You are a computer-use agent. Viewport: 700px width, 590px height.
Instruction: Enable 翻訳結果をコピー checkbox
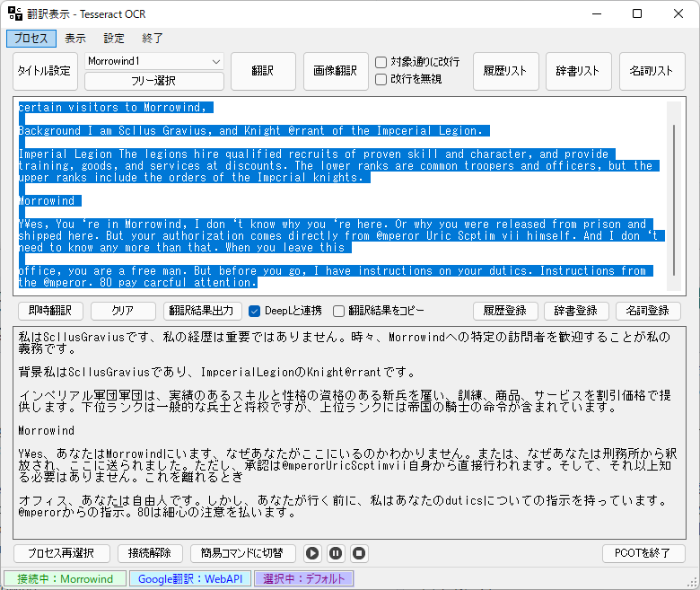point(339,311)
